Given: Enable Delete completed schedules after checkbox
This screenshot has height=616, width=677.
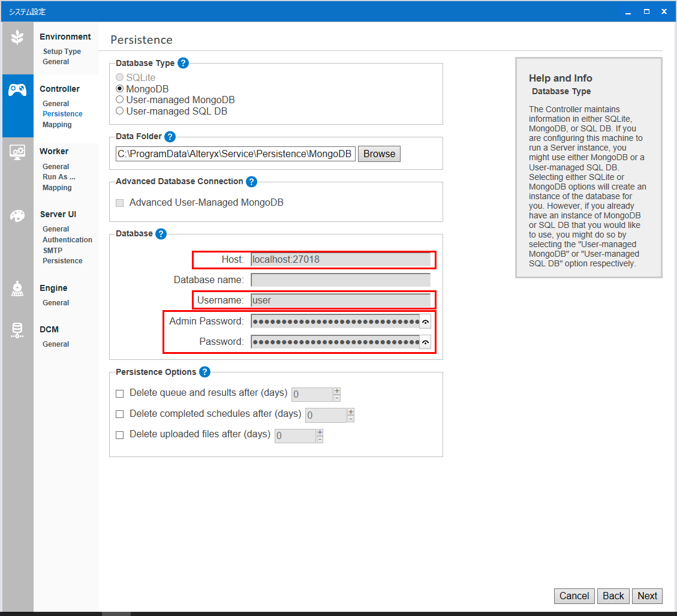Looking at the screenshot, I should [120, 414].
